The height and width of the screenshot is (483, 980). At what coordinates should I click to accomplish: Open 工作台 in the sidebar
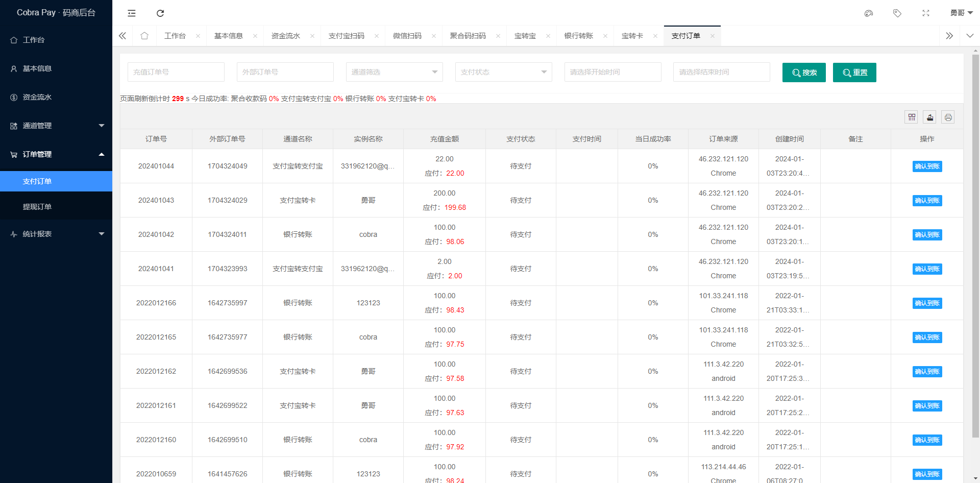pyautogui.click(x=56, y=40)
